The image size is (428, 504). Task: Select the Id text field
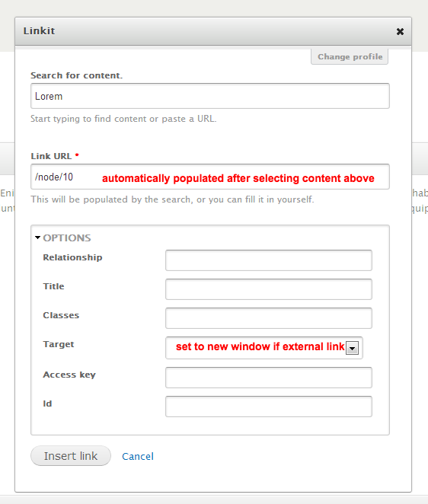pyautogui.click(x=269, y=407)
